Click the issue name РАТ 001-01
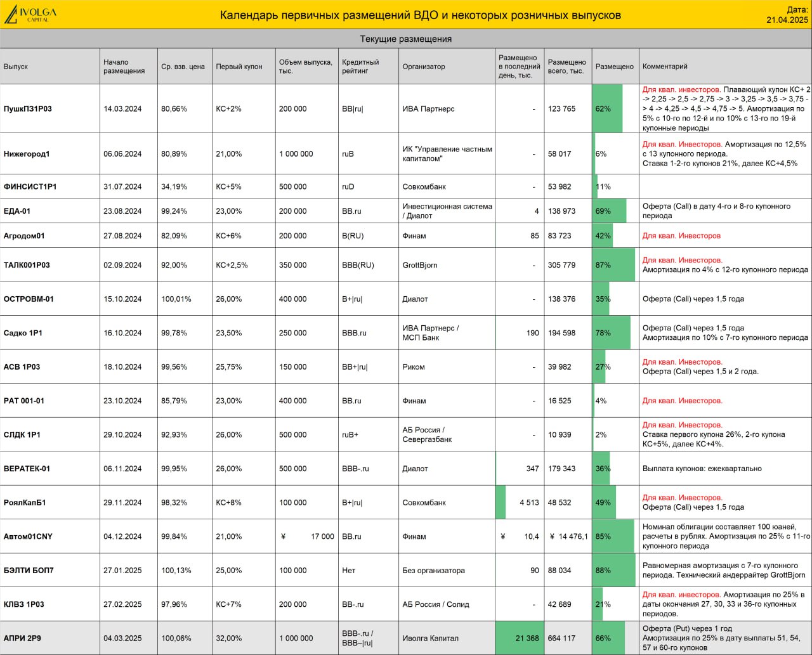Screen dimensions: 812x655 [24, 401]
